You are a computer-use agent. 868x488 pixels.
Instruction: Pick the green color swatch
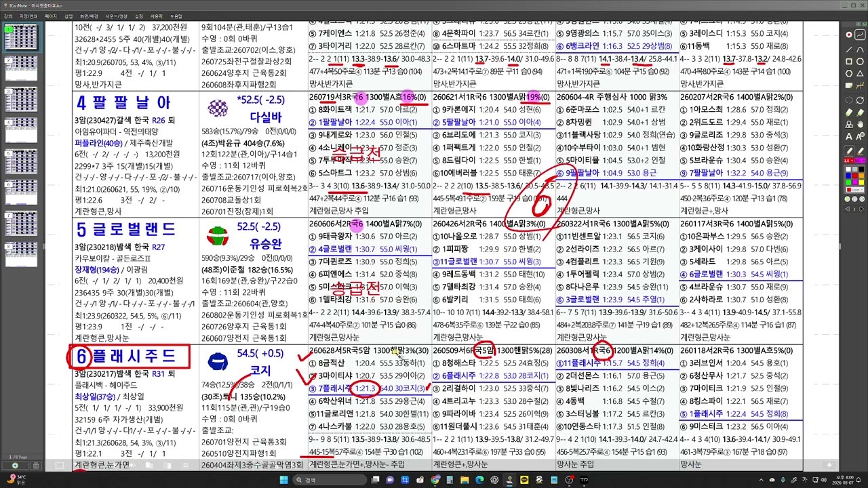[x=848, y=182]
